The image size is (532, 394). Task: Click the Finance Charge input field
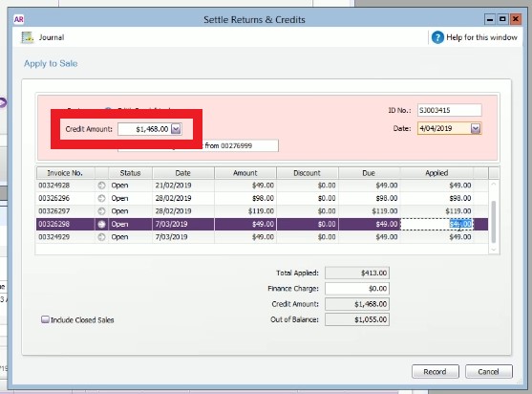coord(357,289)
